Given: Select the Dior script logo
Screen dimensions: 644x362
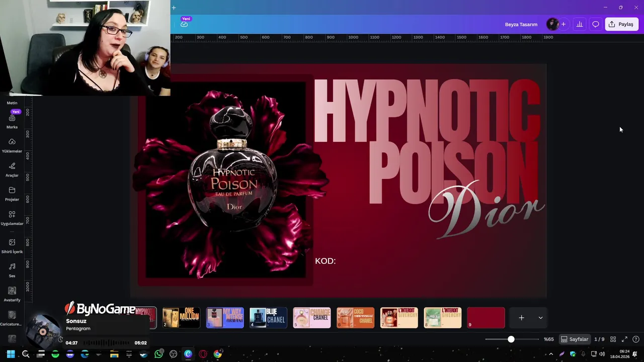Looking at the screenshot, I should tap(486, 209).
